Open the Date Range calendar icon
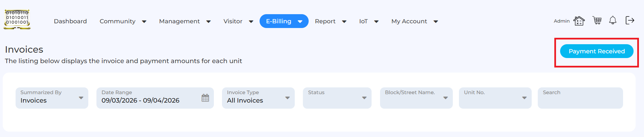 point(205,98)
